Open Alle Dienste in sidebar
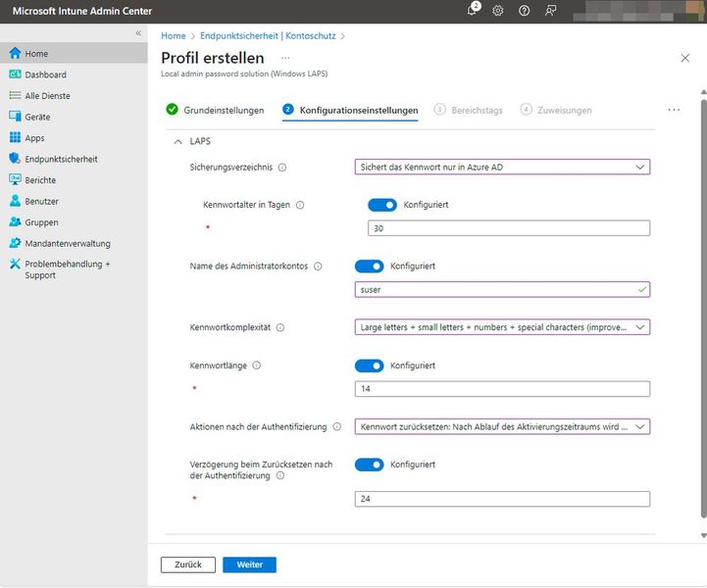This screenshot has width=707, height=588. [47, 95]
